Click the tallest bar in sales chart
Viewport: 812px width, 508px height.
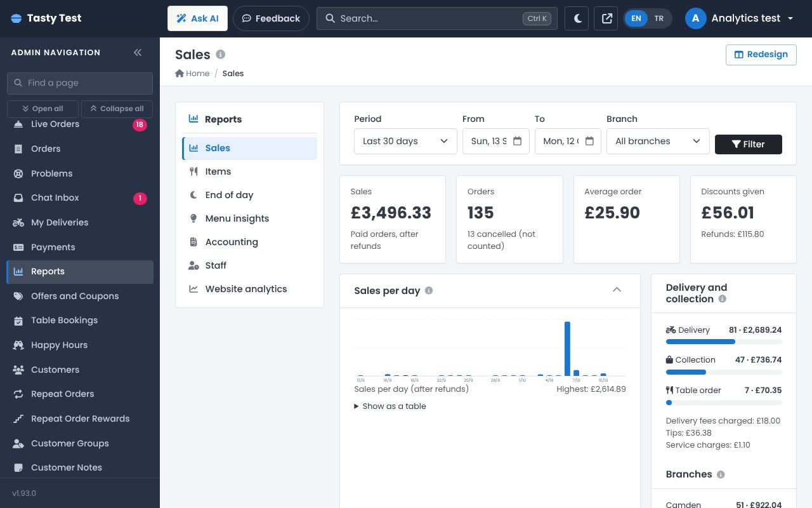click(x=567, y=349)
